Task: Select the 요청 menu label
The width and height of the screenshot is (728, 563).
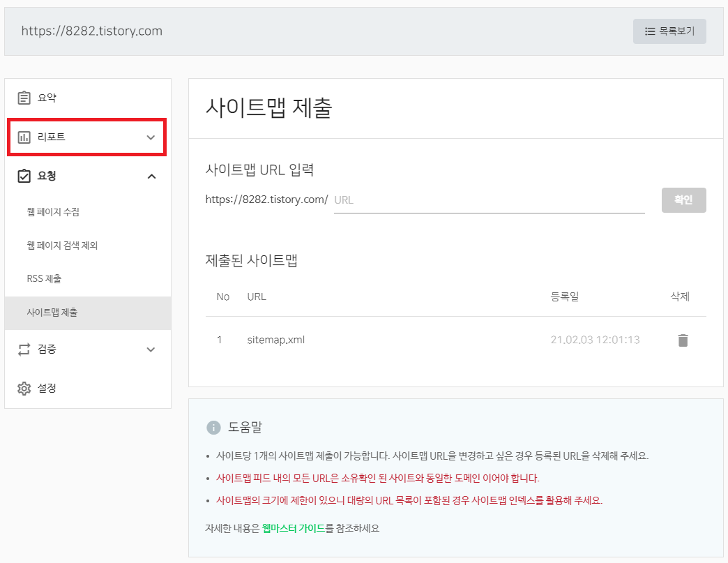Action: [x=47, y=176]
